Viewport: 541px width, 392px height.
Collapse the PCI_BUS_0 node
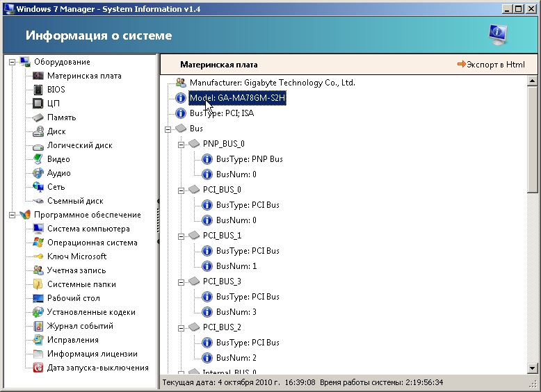pyautogui.click(x=181, y=190)
